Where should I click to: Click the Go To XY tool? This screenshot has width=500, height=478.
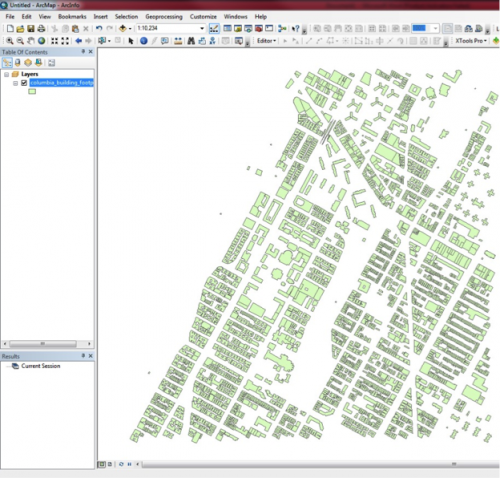[x=212, y=41]
